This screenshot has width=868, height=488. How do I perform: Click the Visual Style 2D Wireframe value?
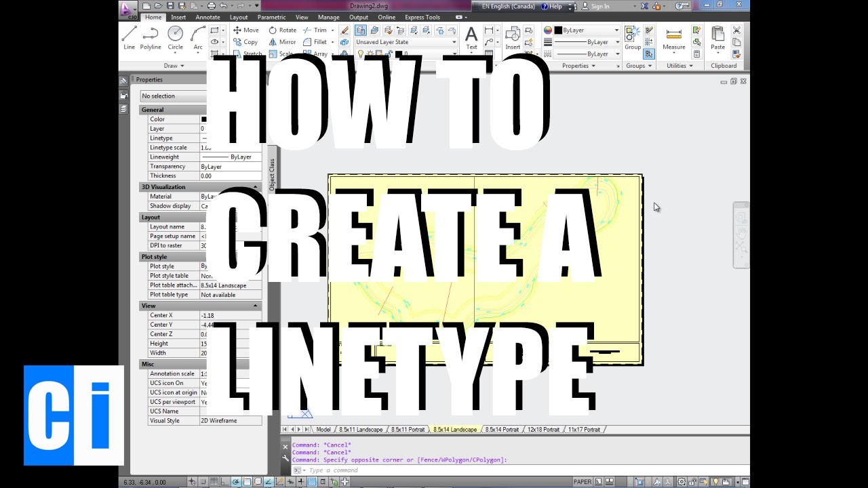click(231, 421)
